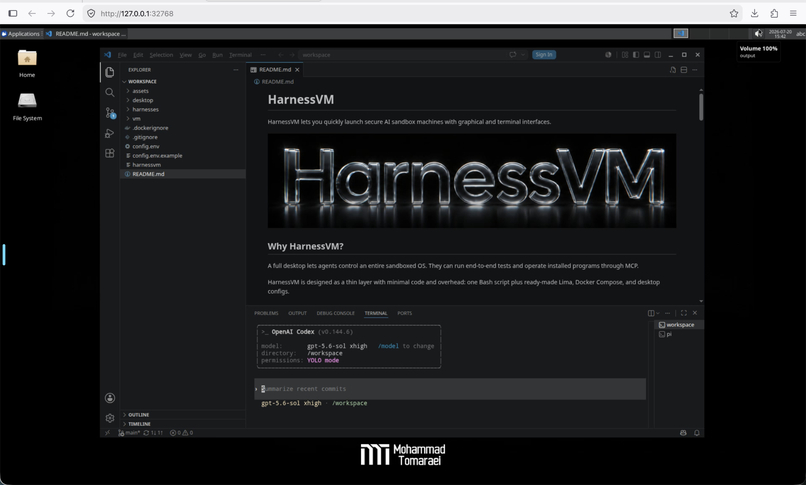Screen dimensions: 806x485
Task: Open the Copilot status bar icon
Action: [683, 433]
